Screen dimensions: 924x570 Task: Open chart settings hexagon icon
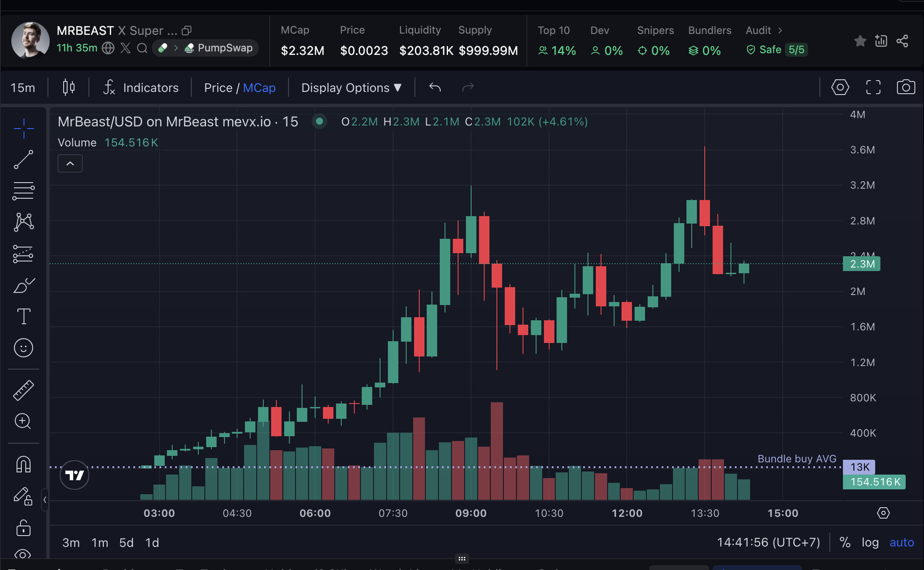840,87
